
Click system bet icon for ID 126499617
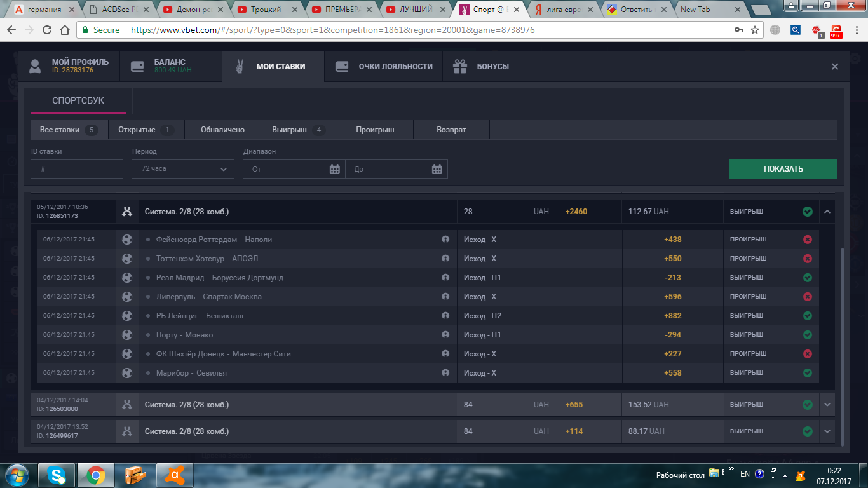127,431
